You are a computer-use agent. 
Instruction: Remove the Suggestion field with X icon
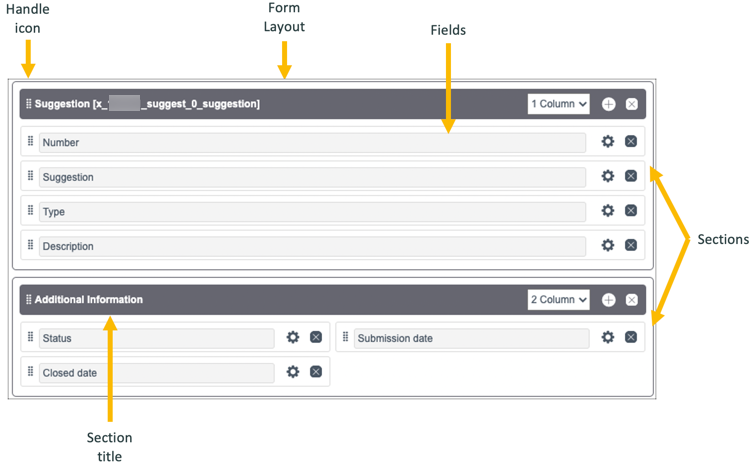[x=631, y=176]
